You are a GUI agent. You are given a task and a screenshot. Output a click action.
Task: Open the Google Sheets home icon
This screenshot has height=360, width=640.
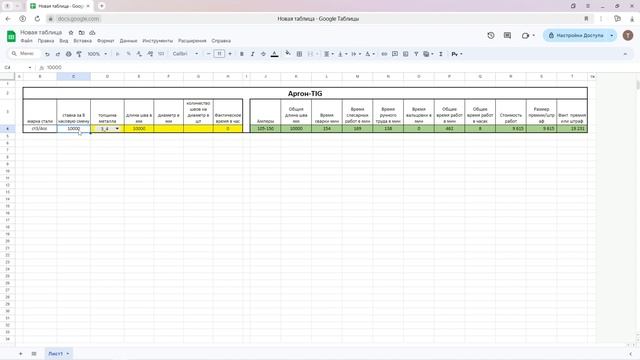click(11, 36)
